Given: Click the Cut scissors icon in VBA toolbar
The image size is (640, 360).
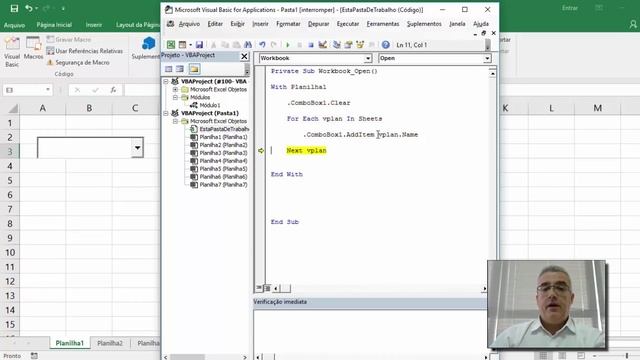Looking at the screenshot, I should tap(213, 44).
